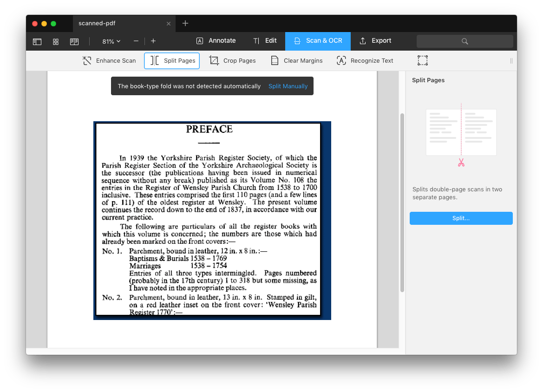Open the 81% zoom level dropdown
This screenshot has width=543, height=392.
pos(110,41)
